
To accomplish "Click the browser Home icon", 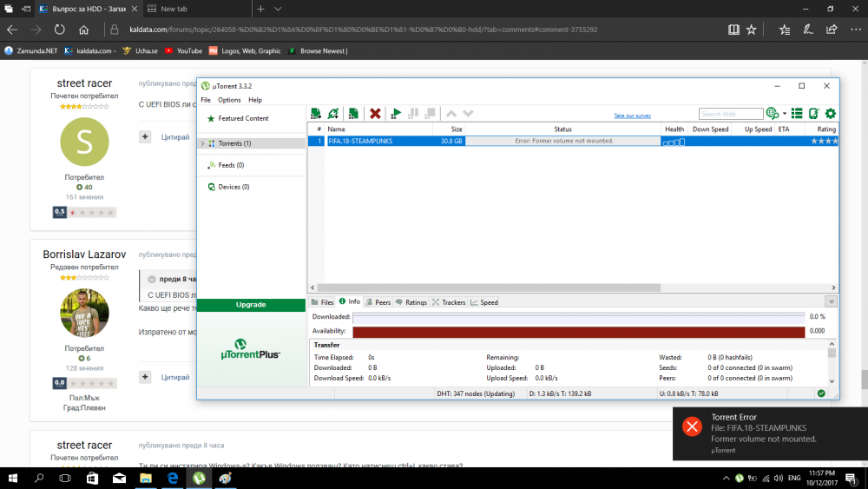I will click(83, 30).
